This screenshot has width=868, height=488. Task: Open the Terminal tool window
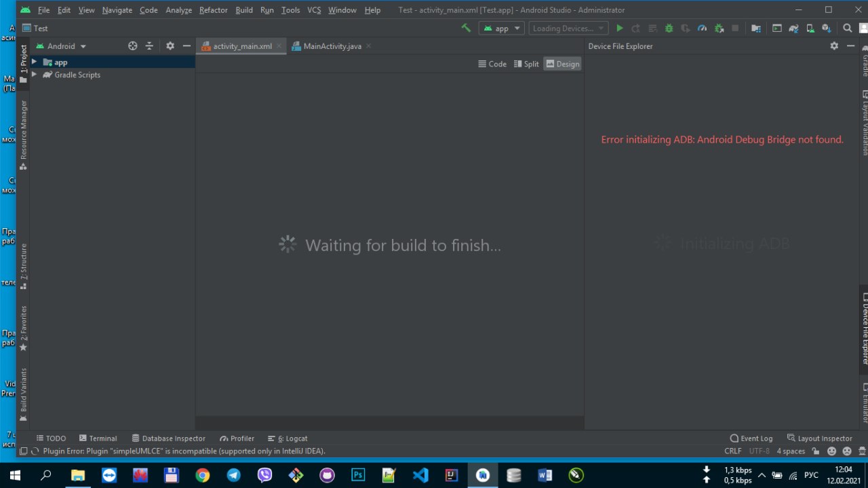click(x=98, y=438)
